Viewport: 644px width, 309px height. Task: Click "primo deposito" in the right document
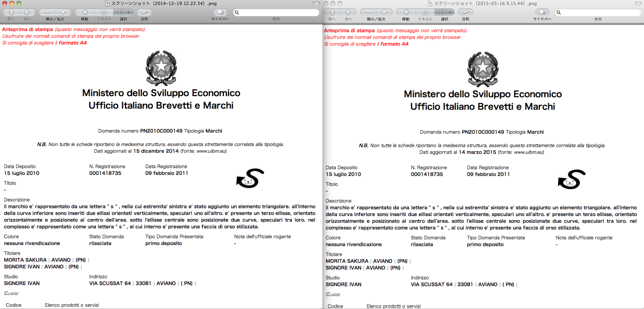point(485,245)
